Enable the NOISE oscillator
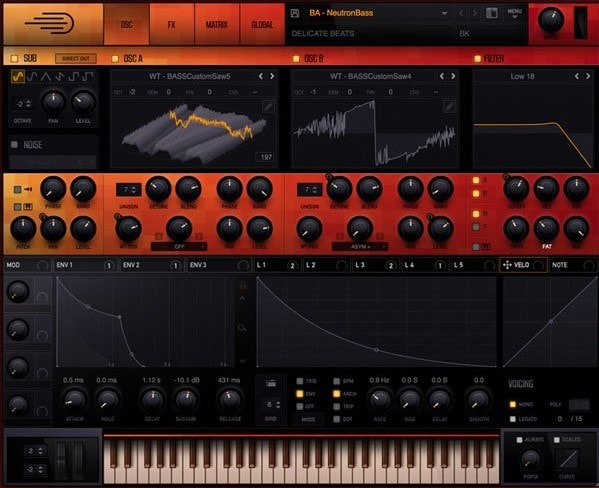The image size is (599, 488). 15,144
